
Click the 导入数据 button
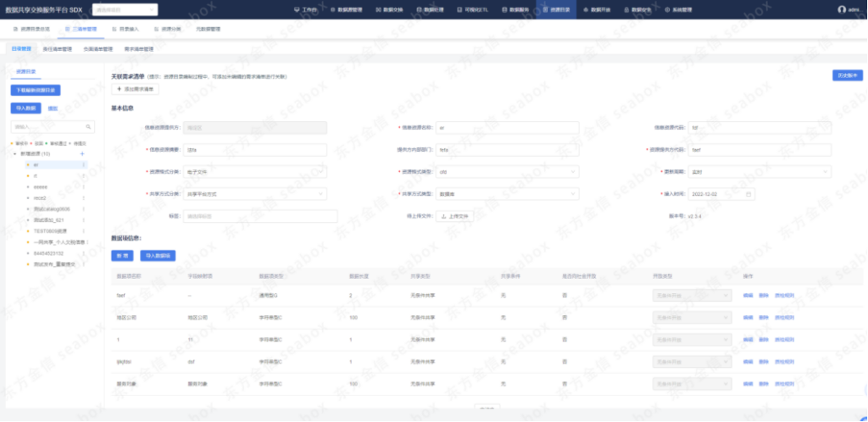25,108
